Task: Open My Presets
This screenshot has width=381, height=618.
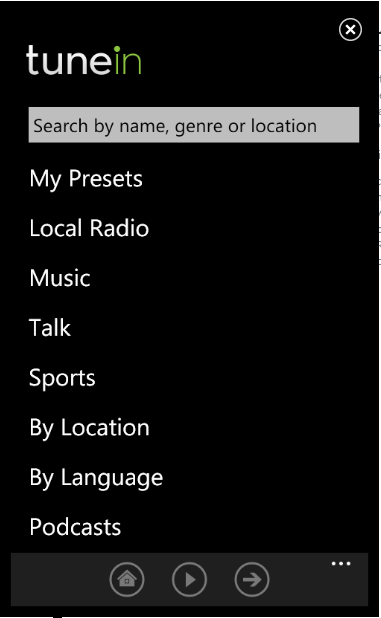Action: click(x=86, y=179)
